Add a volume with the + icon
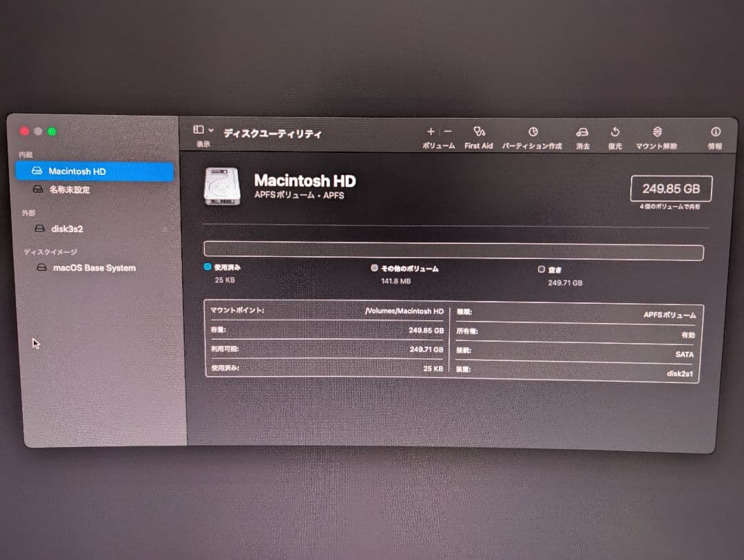The height and width of the screenshot is (560, 744). click(430, 131)
